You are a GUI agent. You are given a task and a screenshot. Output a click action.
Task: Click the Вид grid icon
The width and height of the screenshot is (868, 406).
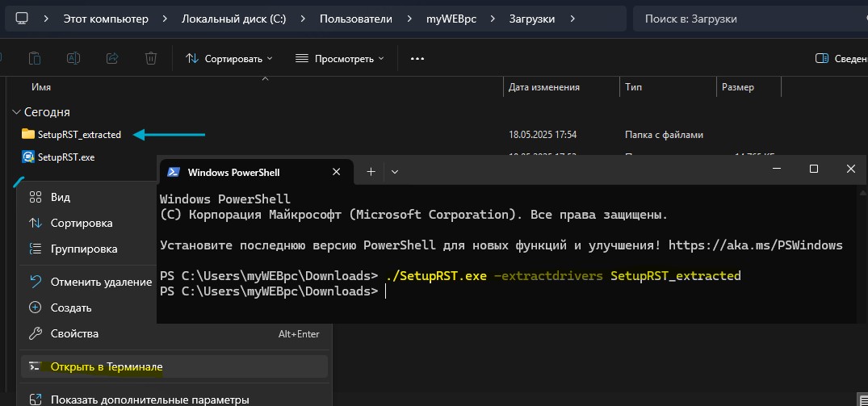coord(36,198)
